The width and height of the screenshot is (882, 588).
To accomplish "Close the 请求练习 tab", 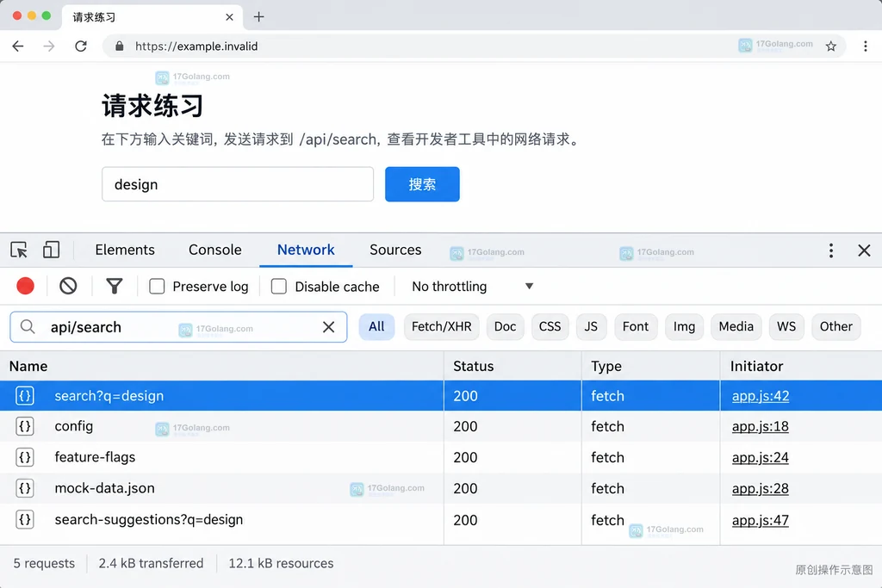I will coord(229,17).
